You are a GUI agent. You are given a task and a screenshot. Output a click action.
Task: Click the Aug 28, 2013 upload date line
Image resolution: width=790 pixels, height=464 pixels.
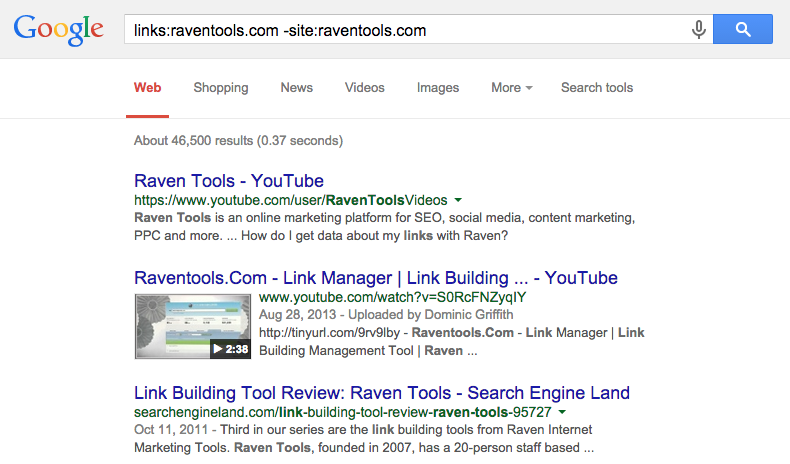386,315
